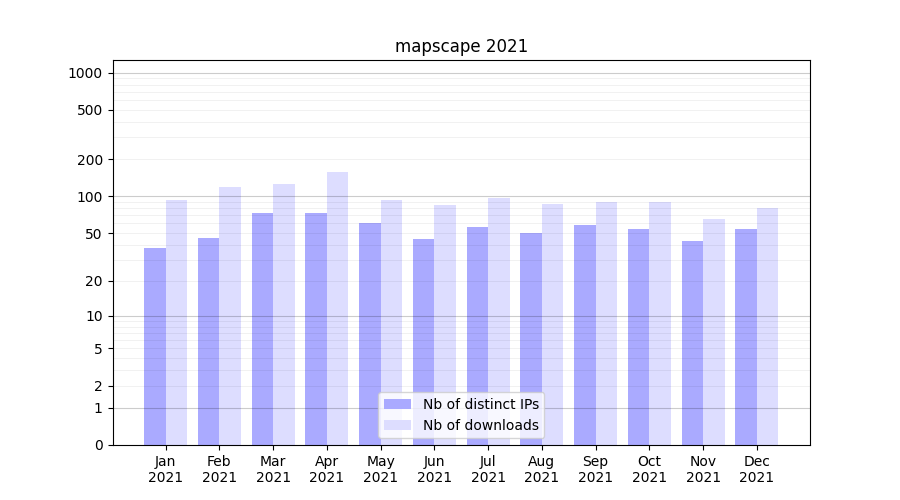Click the 1000 y-axis tick label
Viewport: 900px width, 500px height.
tap(85, 73)
